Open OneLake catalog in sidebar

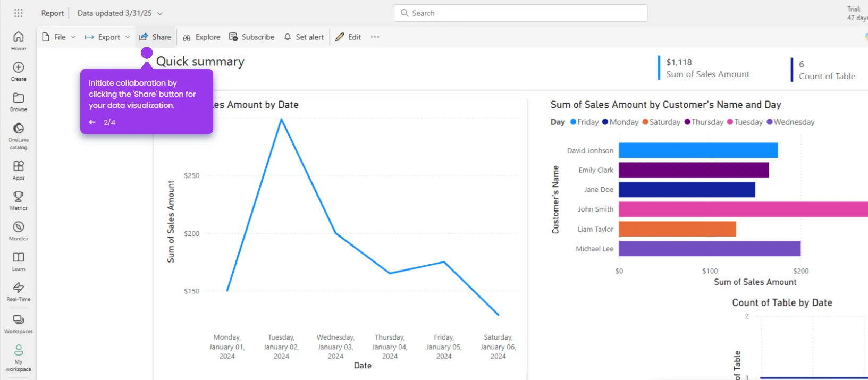pos(19,137)
